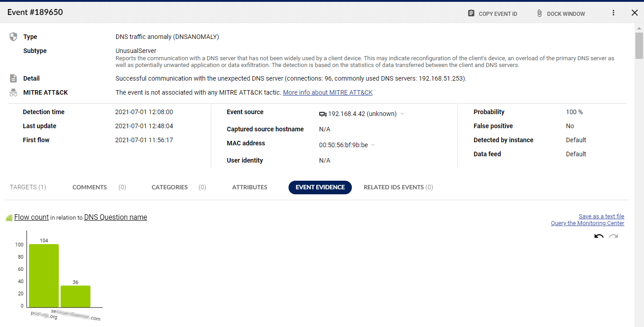Open the DNS Question name selector
The height and width of the screenshot is (327, 644).
[x=115, y=217]
